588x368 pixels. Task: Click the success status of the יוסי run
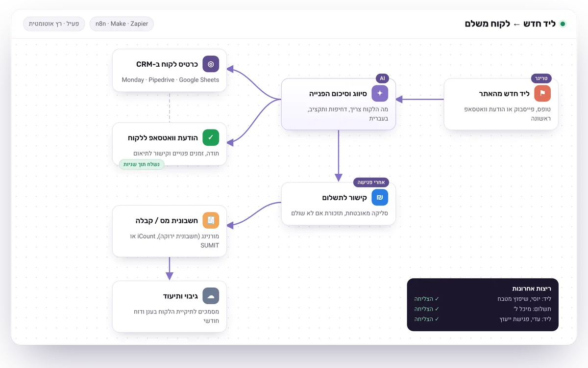point(427,299)
